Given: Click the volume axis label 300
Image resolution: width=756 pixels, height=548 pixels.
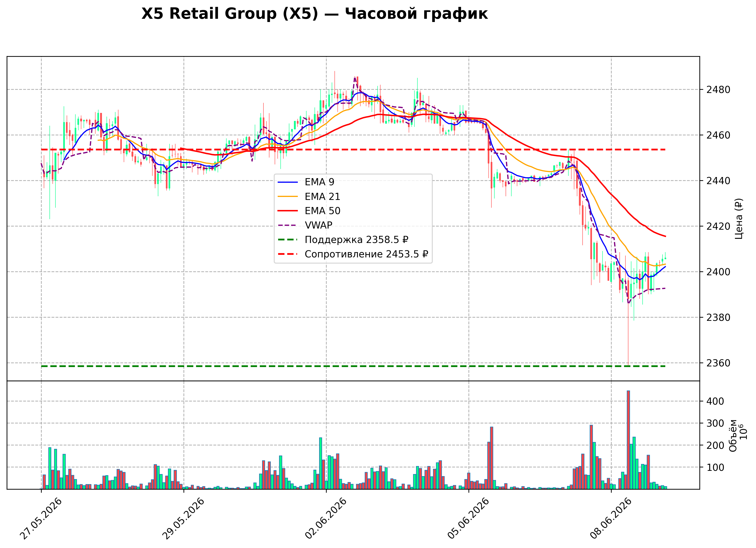Looking at the screenshot, I should 715,423.
